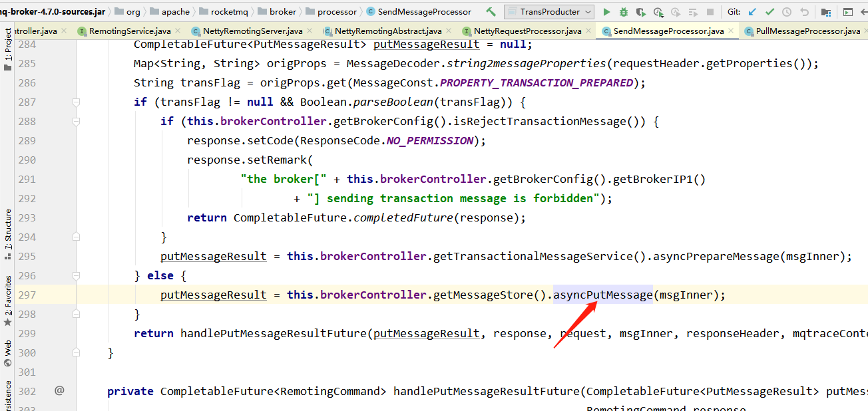Click the Run Anything window icon
868x411 pixels.
(847, 12)
